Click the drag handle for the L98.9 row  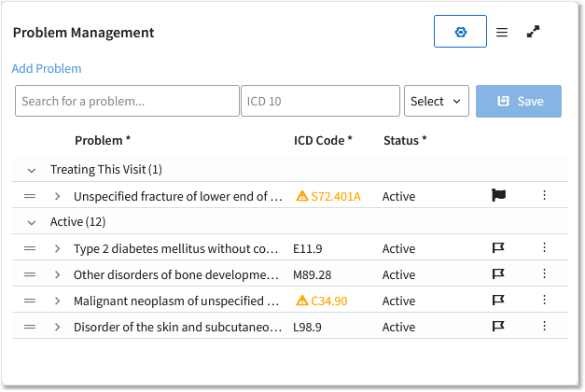(x=30, y=327)
